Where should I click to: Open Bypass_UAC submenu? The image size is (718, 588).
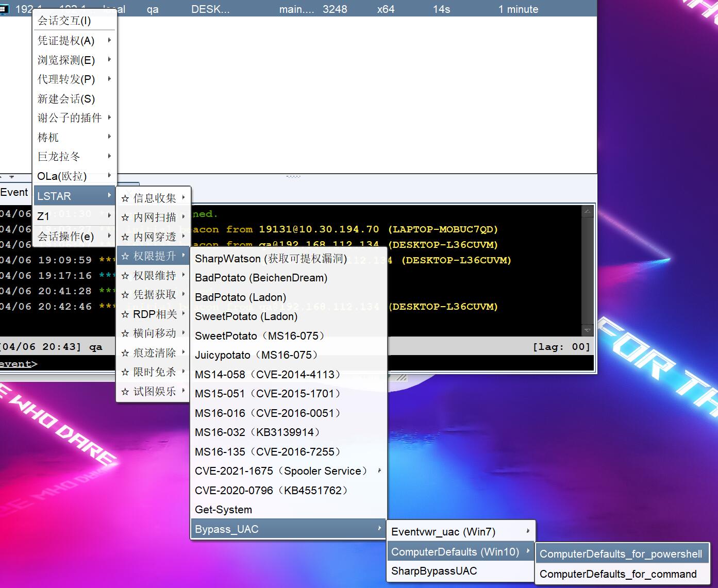coord(289,529)
